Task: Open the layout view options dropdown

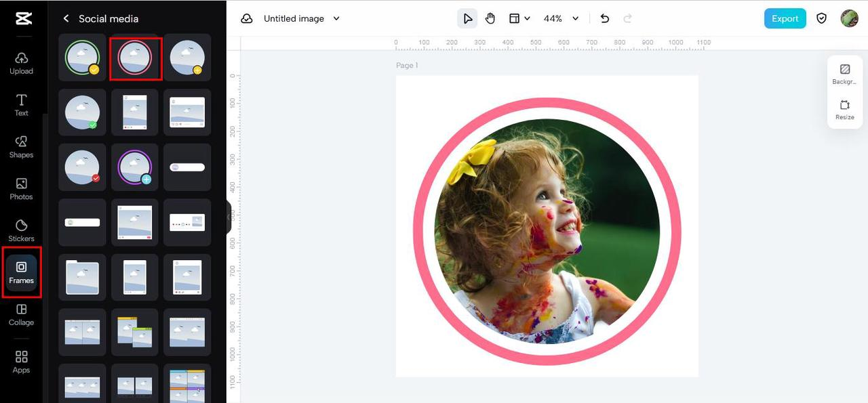Action: point(519,18)
